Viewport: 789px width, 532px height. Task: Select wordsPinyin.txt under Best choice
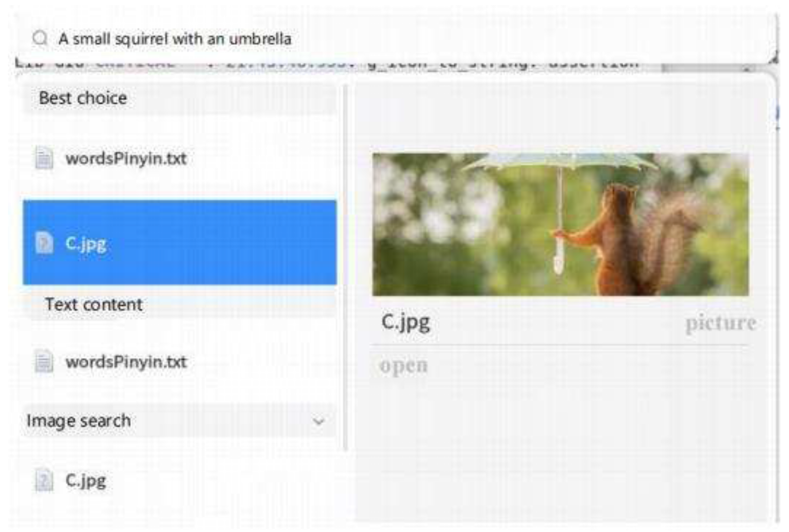point(180,158)
